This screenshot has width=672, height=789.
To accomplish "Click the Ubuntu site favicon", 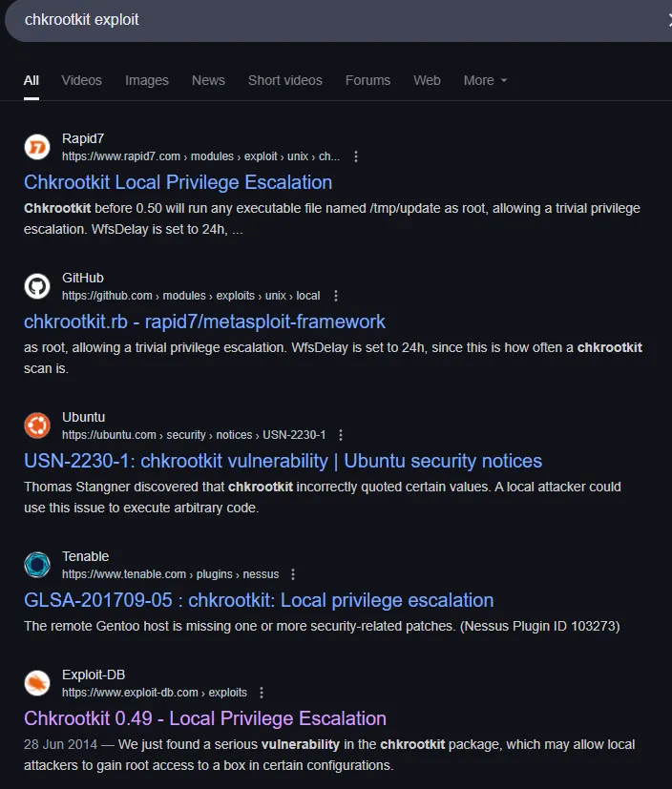I will [37, 426].
